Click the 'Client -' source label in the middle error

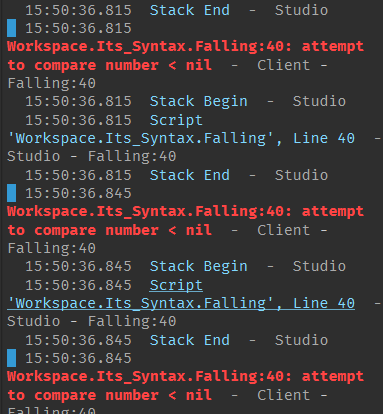click(292, 230)
